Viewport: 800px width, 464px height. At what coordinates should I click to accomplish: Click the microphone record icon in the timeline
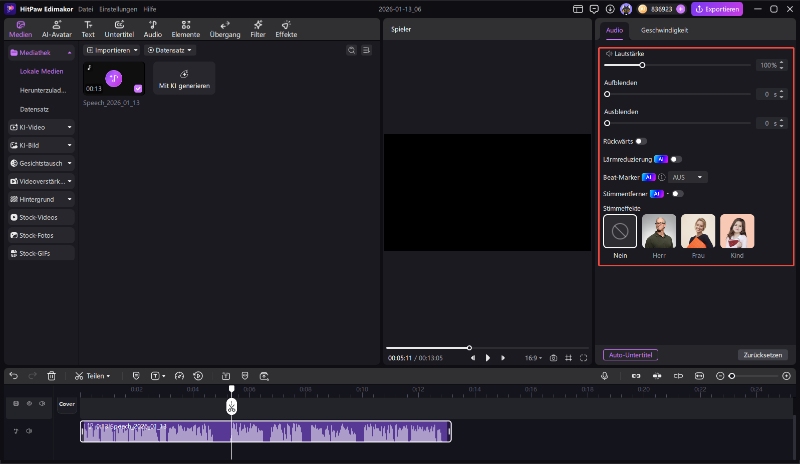pos(605,376)
